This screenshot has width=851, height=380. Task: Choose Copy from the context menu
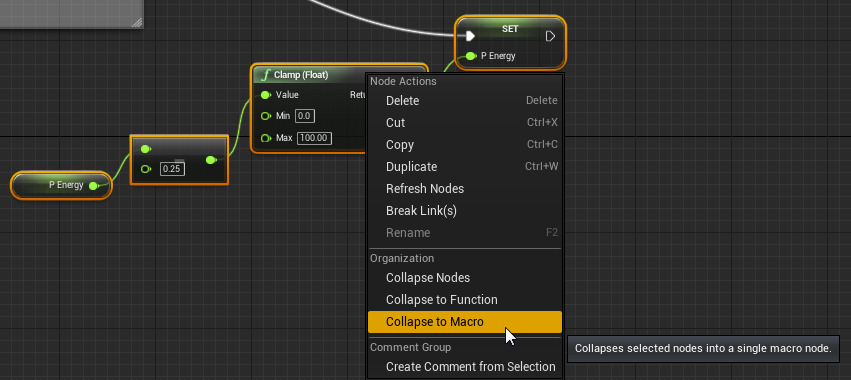465,145
